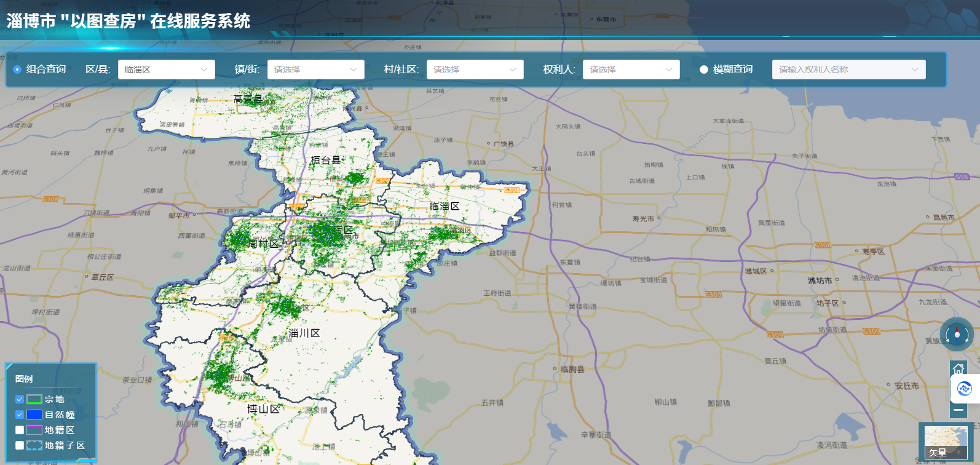
Task: Select the 模糊查询 radio button
Action: coord(704,70)
